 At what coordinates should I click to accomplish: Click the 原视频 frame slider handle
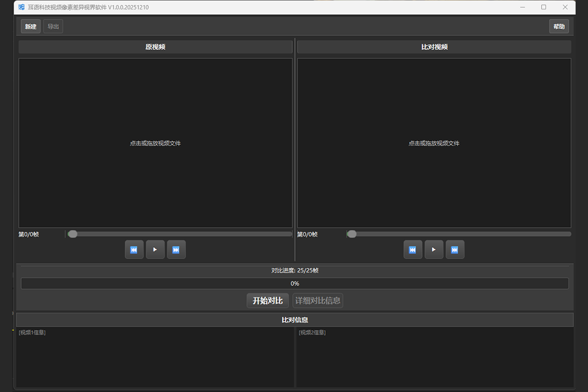coord(72,234)
